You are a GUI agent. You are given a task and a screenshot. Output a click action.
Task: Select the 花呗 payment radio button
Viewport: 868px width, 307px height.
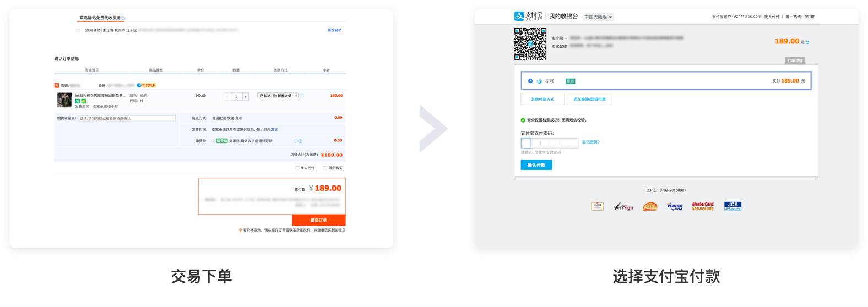pos(530,81)
